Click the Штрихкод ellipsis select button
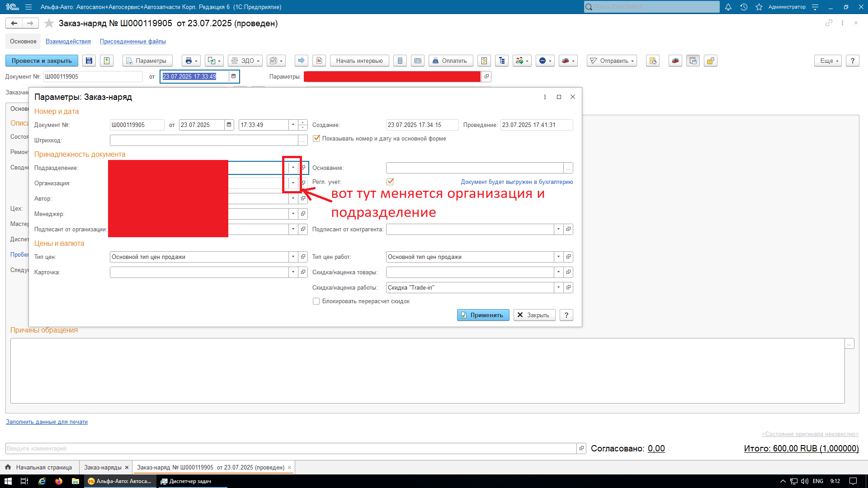This screenshot has width=868, height=488. tap(303, 141)
